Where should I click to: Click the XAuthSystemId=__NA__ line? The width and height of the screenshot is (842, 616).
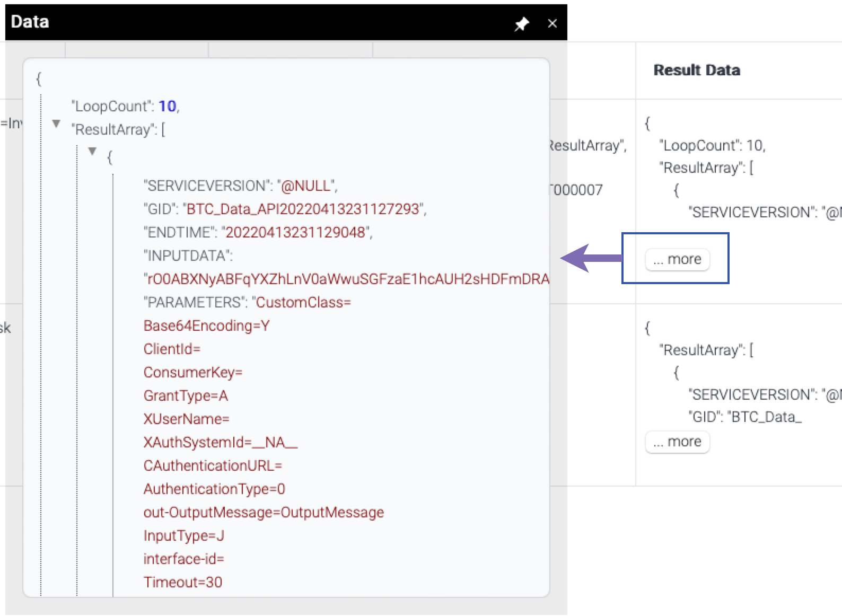220,443
